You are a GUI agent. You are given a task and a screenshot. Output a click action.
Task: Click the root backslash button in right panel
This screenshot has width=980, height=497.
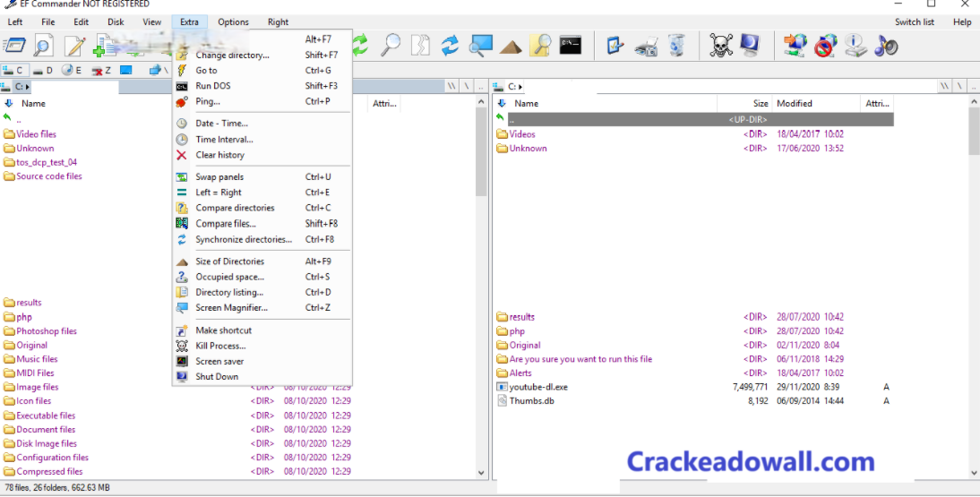(959, 86)
